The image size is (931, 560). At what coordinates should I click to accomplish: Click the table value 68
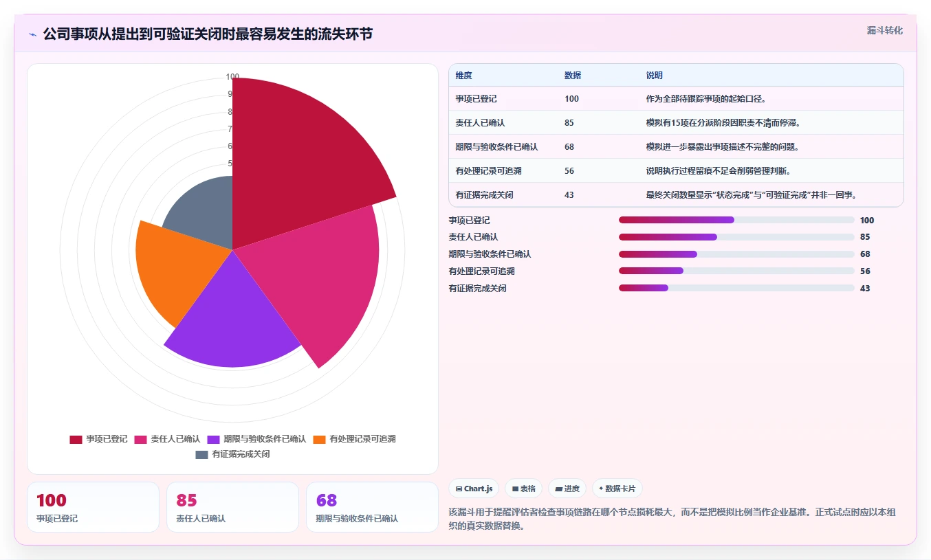569,147
